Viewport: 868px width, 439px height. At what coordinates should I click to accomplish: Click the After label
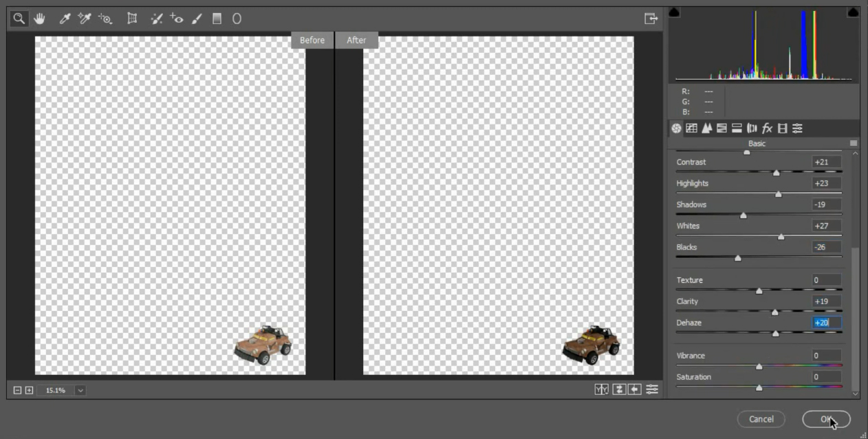click(x=356, y=40)
